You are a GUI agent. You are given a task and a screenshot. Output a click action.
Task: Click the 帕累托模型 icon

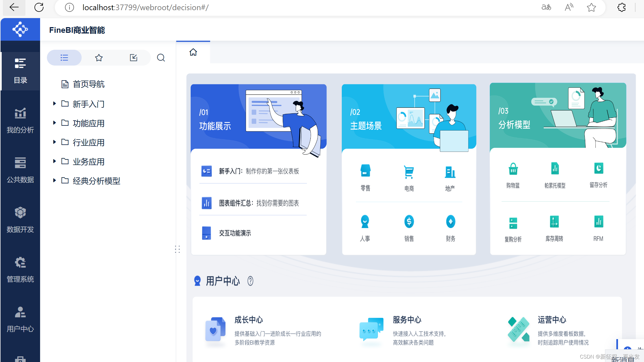click(x=555, y=168)
